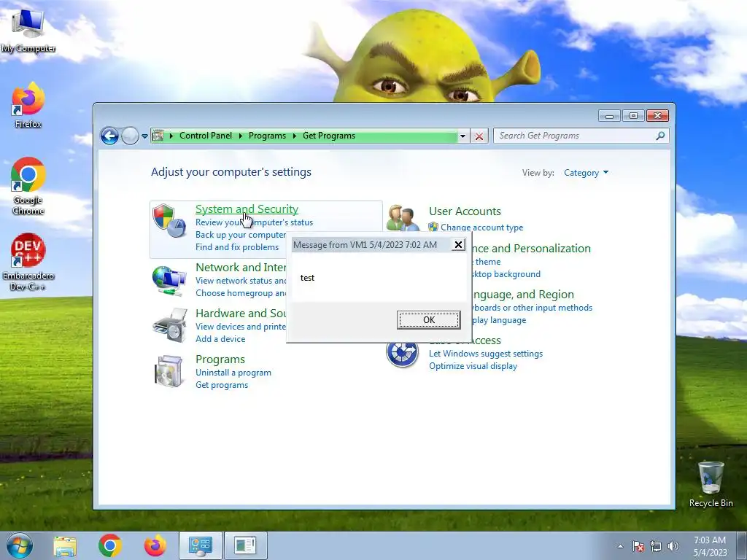747x560 pixels.
Task: Click the red stop loading button
Action: (x=479, y=136)
